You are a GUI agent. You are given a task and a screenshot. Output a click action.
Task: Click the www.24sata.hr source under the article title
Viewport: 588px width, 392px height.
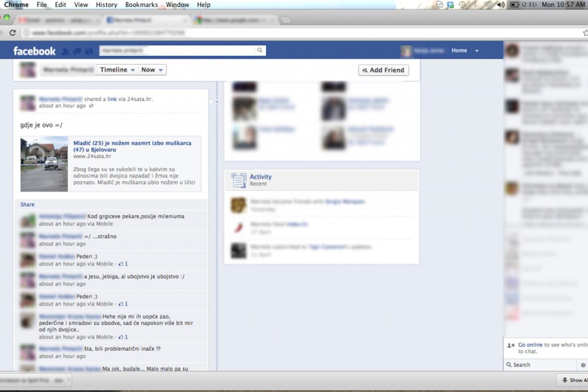[92, 156]
